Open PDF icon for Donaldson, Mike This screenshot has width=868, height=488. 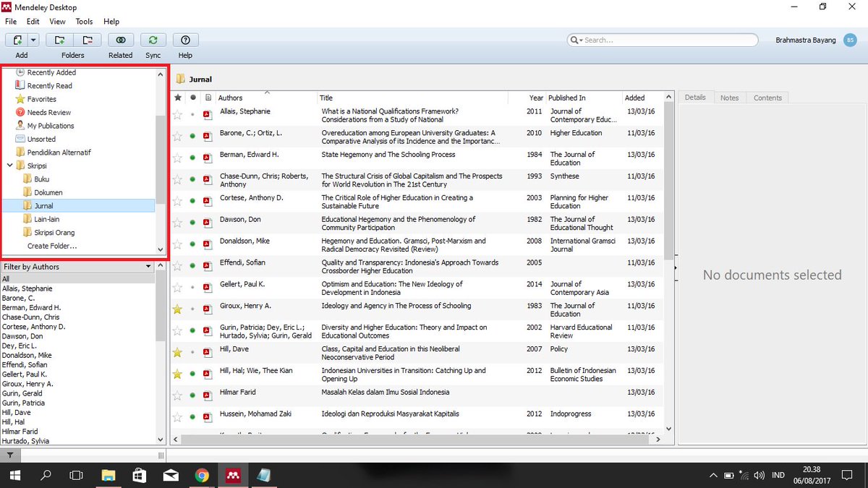[x=207, y=244]
